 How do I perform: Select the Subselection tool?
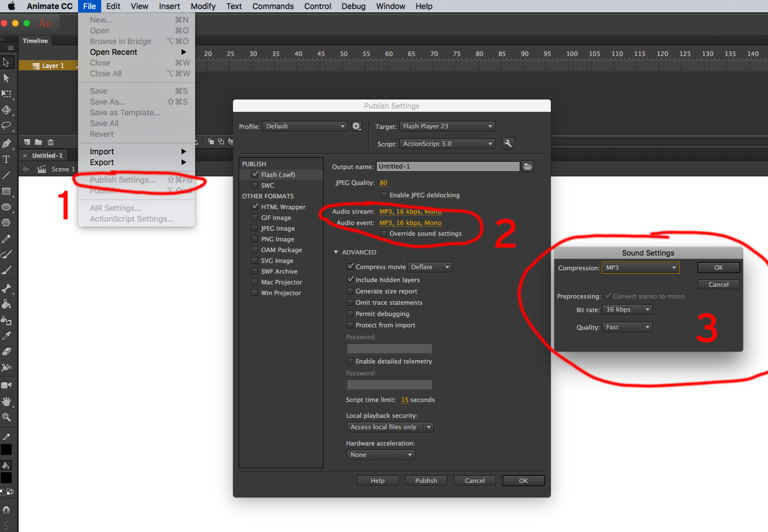[x=6, y=78]
